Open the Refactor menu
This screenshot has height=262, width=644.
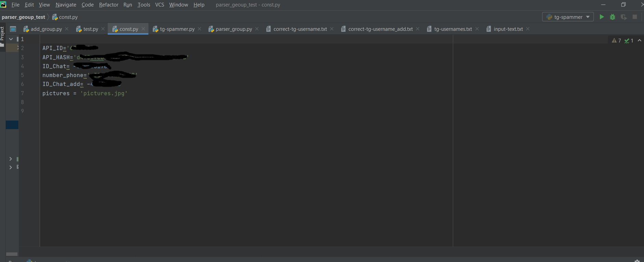(x=109, y=5)
